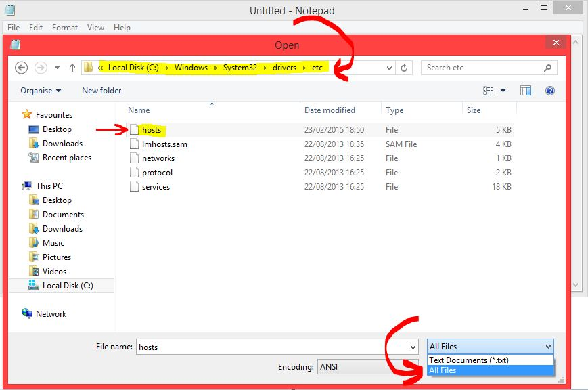
Task: Click the change view icon
Action: [x=489, y=91]
